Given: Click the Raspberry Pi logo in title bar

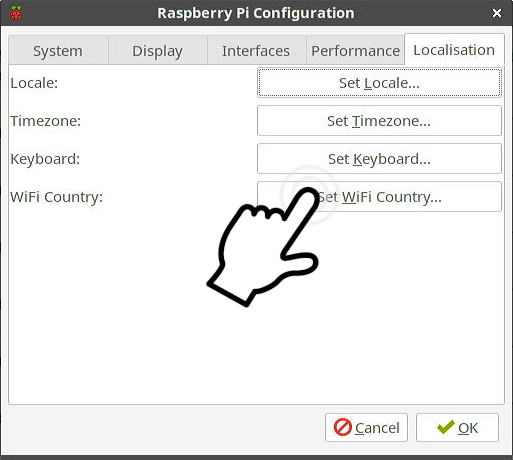Looking at the screenshot, I should tap(16, 13).
